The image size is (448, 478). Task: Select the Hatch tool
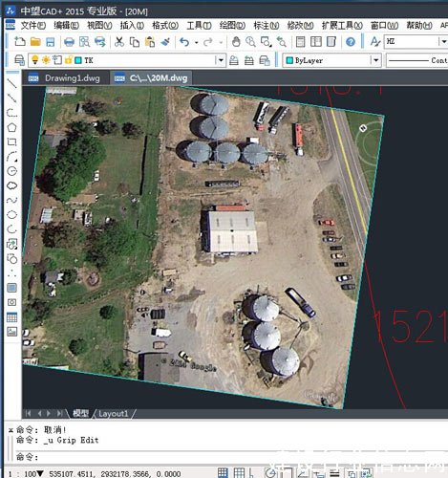coord(11,288)
